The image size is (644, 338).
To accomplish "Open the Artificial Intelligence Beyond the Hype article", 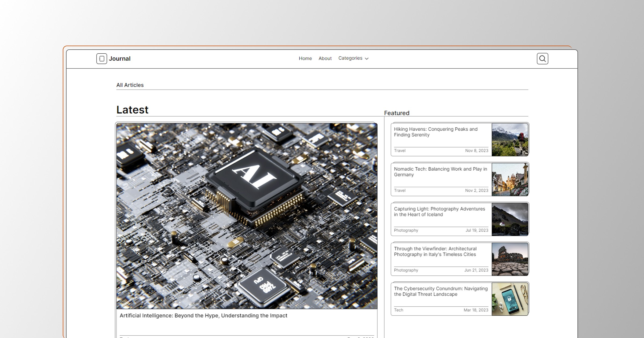I will pos(203,315).
